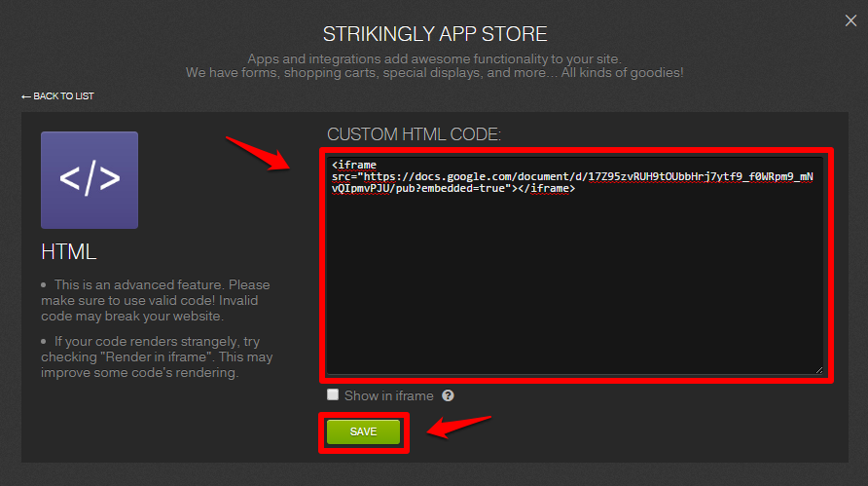Click inside the custom HTML code textarea
Screen dimensions: 868x486
click(575, 266)
